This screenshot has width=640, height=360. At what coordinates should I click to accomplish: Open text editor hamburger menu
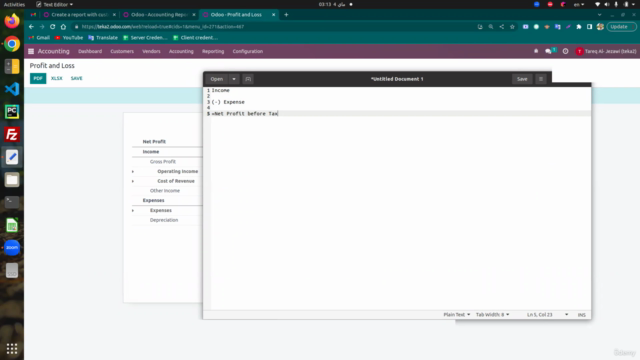541,79
